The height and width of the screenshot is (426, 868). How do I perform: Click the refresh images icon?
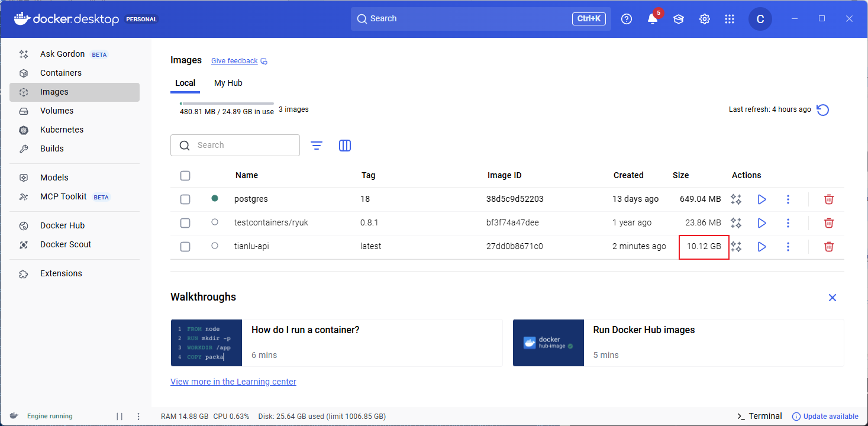coord(822,110)
